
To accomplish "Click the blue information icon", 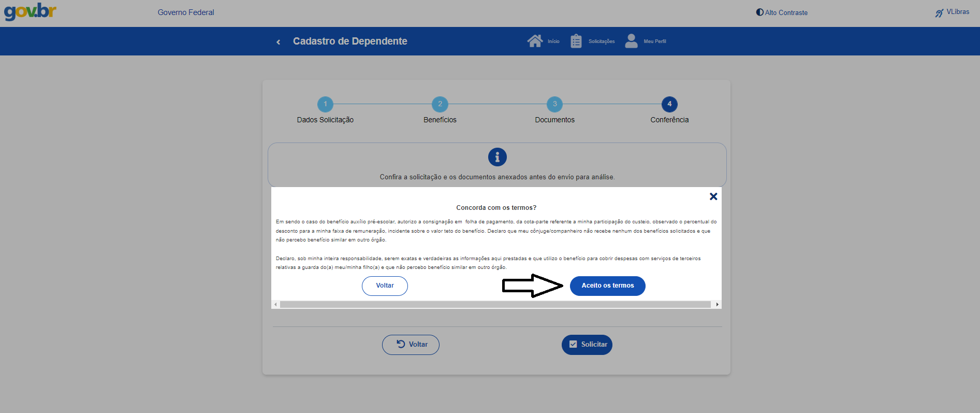I will point(498,157).
